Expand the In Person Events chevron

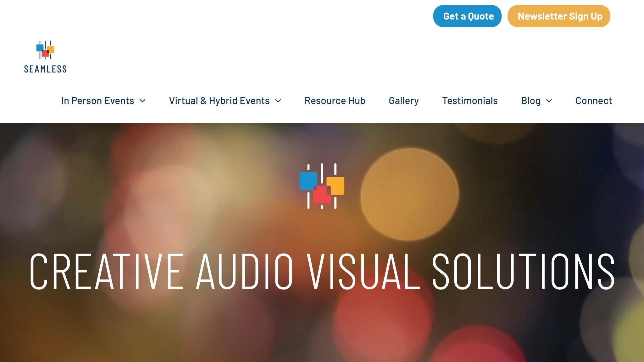click(143, 101)
